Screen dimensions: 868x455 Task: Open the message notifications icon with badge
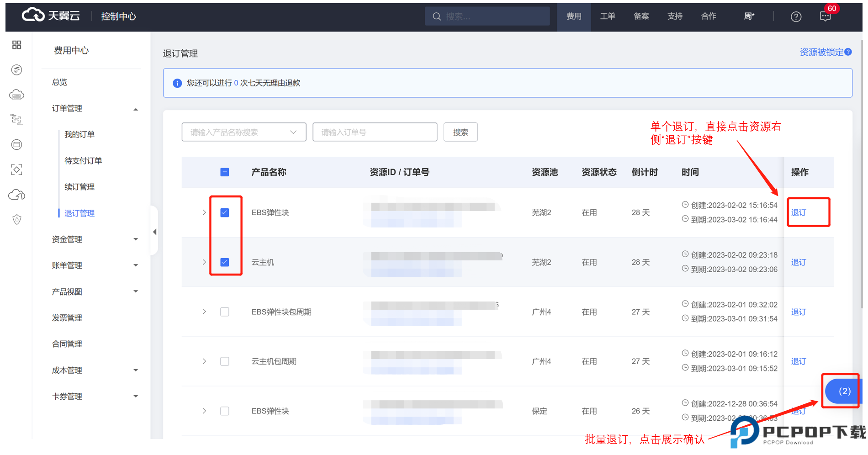825,17
